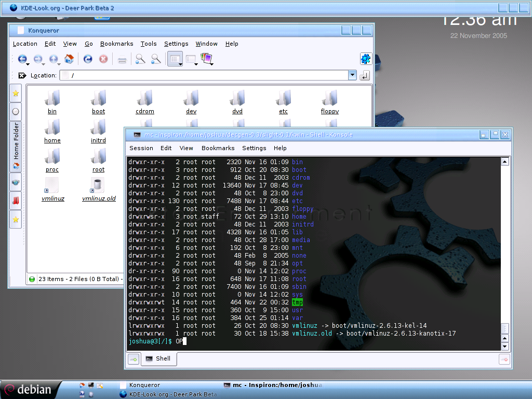Click the proc folder link in Konqueror
Viewport: 532px width, 399px height.
52,170
